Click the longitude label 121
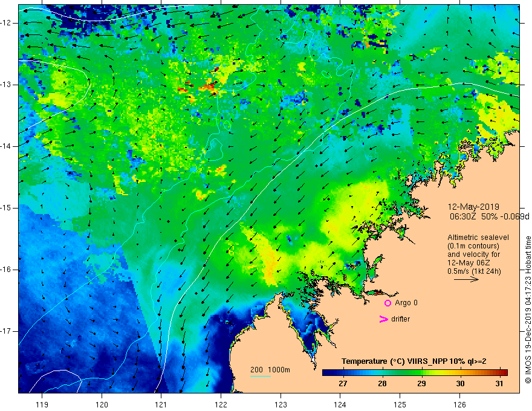The width and height of the screenshot is (532, 411). [161, 404]
